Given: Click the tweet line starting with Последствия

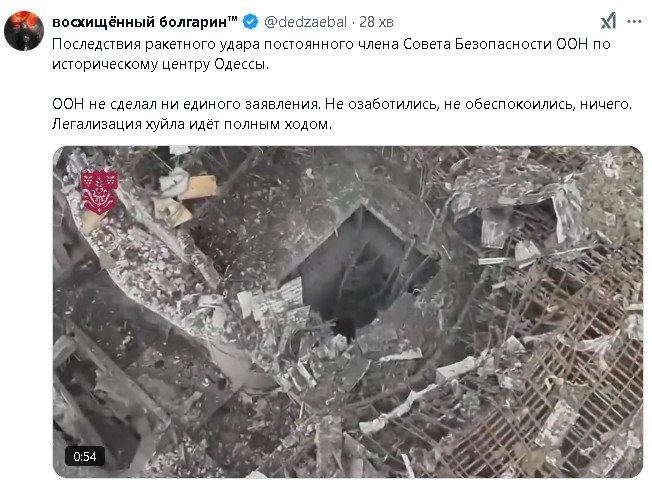Looking at the screenshot, I should tap(331, 44).
